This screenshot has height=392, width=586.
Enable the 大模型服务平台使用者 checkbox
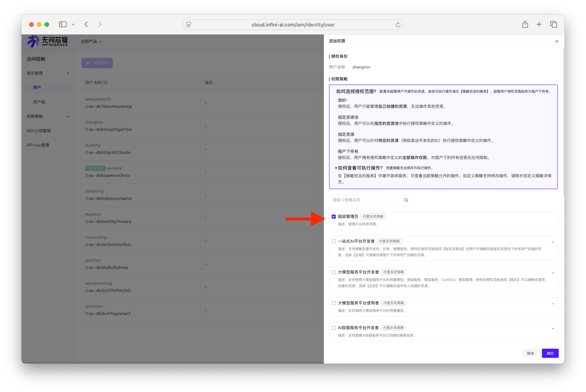point(334,303)
